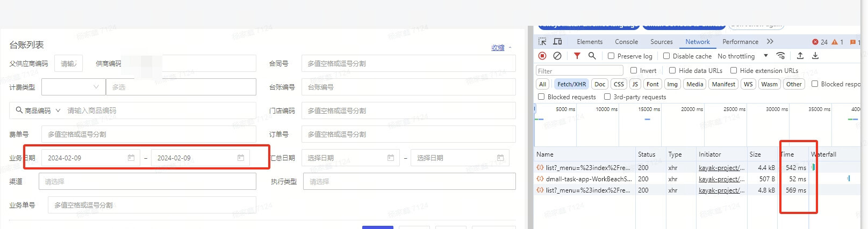Click the 订单号 input field
Screen dimensions: 868x229
[408, 134]
